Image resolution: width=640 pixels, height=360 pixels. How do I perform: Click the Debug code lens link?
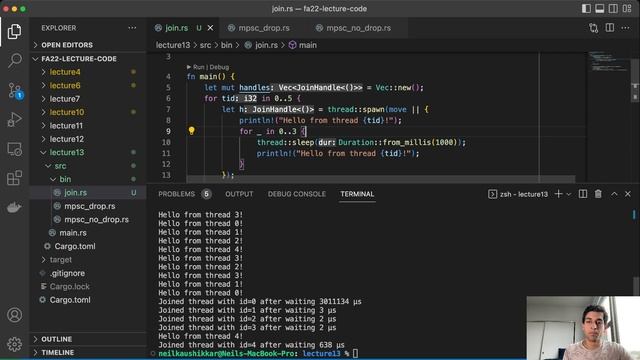219,67
